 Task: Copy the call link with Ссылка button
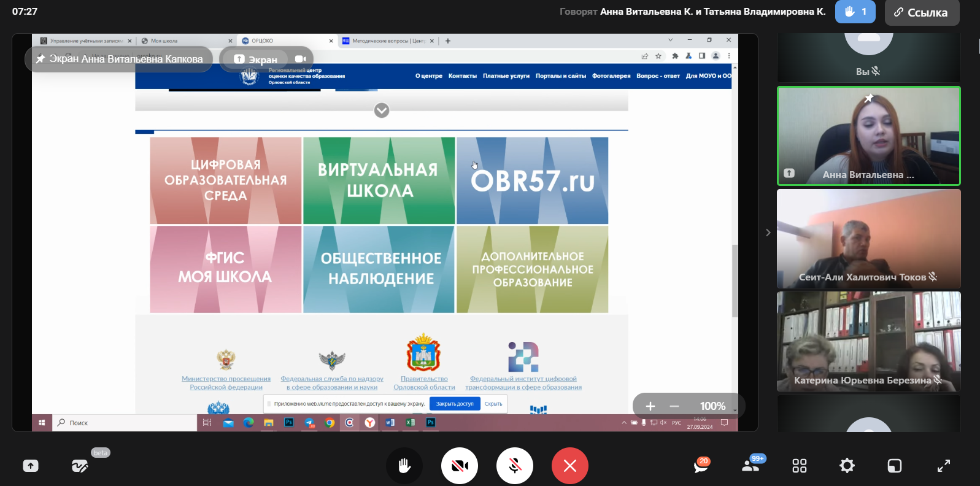[921, 12]
